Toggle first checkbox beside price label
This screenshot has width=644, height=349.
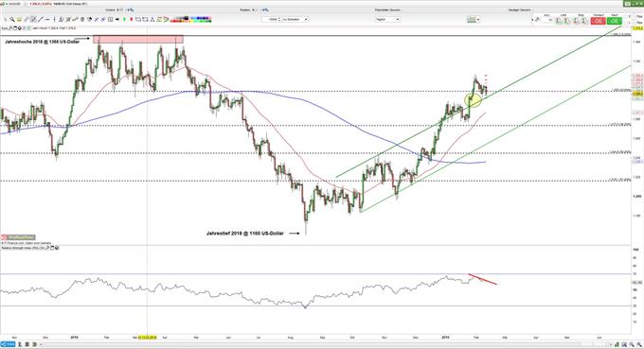click(24, 28)
